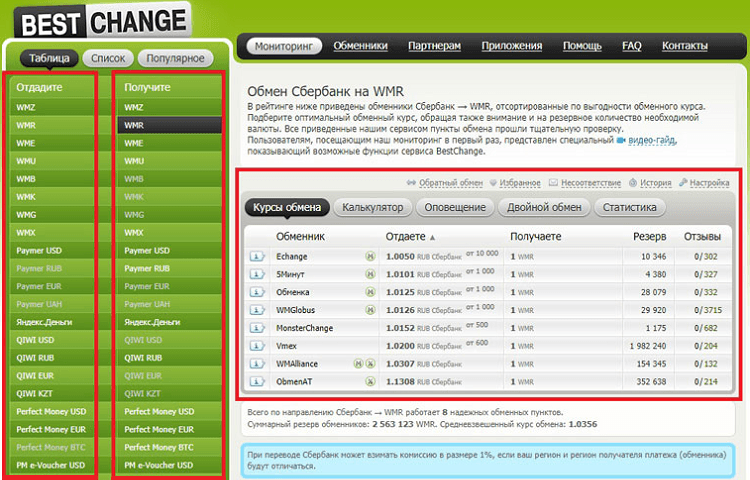Open the 0/3715 reviews for WMGlobus
The image size is (750, 480).
click(708, 310)
